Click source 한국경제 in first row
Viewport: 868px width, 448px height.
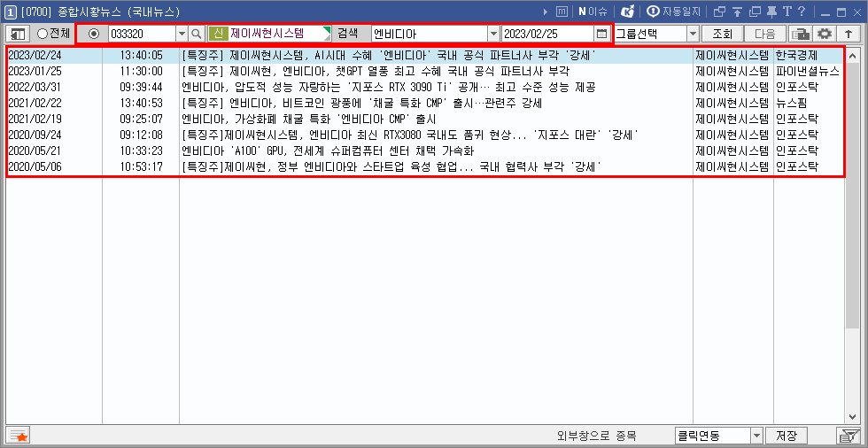(x=797, y=55)
